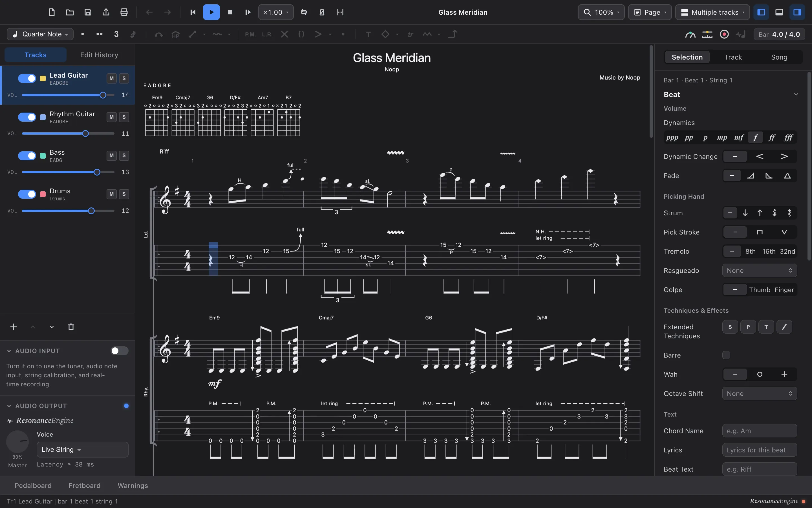Start playback with the Play button
The image size is (812, 508).
point(211,12)
